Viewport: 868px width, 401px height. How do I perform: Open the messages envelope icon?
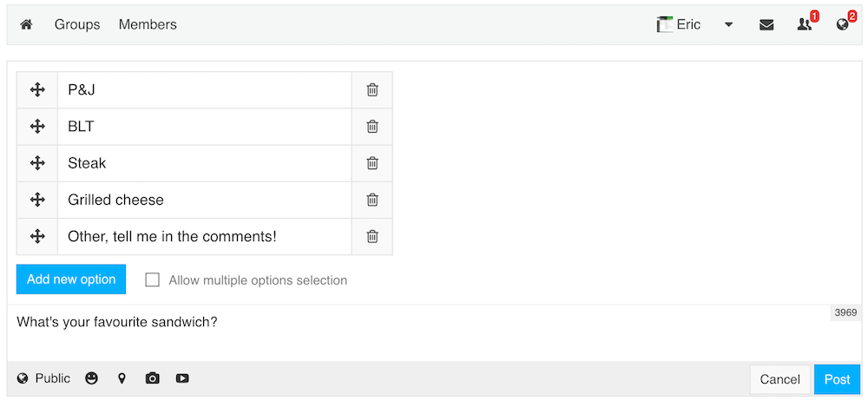pos(766,25)
